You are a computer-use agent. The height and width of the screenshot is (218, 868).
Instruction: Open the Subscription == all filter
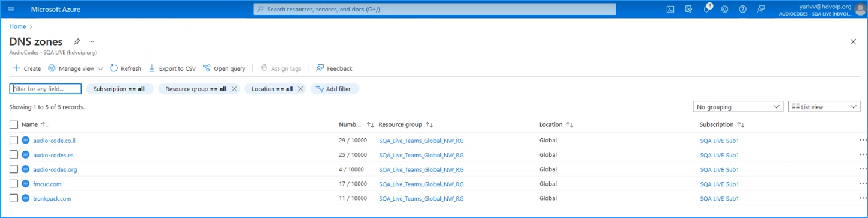coord(120,89)
